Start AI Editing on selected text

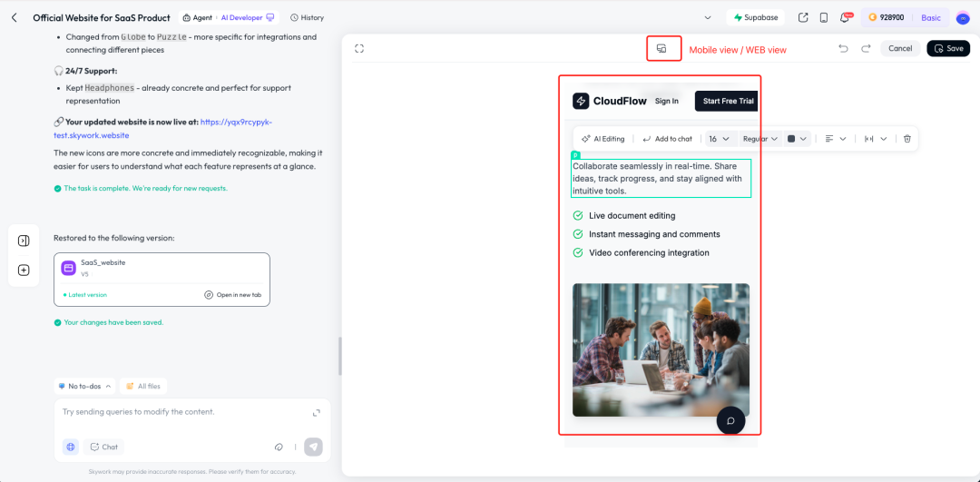(x=603, y=139)
